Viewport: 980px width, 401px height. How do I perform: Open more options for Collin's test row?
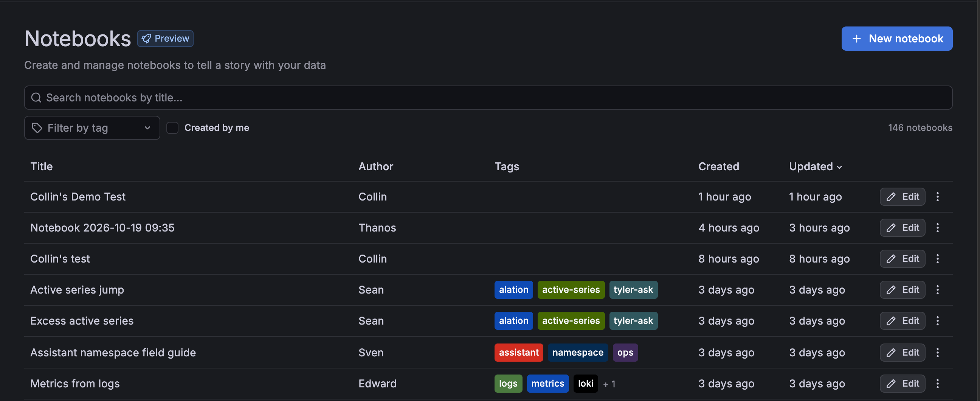pyautogui.click(x=937, y=259)
